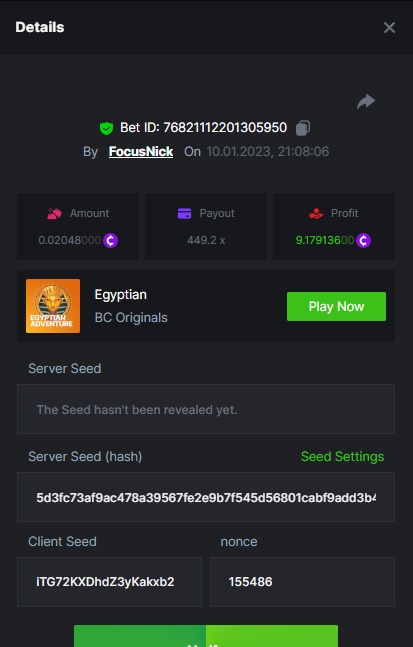Close the Details panel
The image size is (413, 647).
[389, 28]
